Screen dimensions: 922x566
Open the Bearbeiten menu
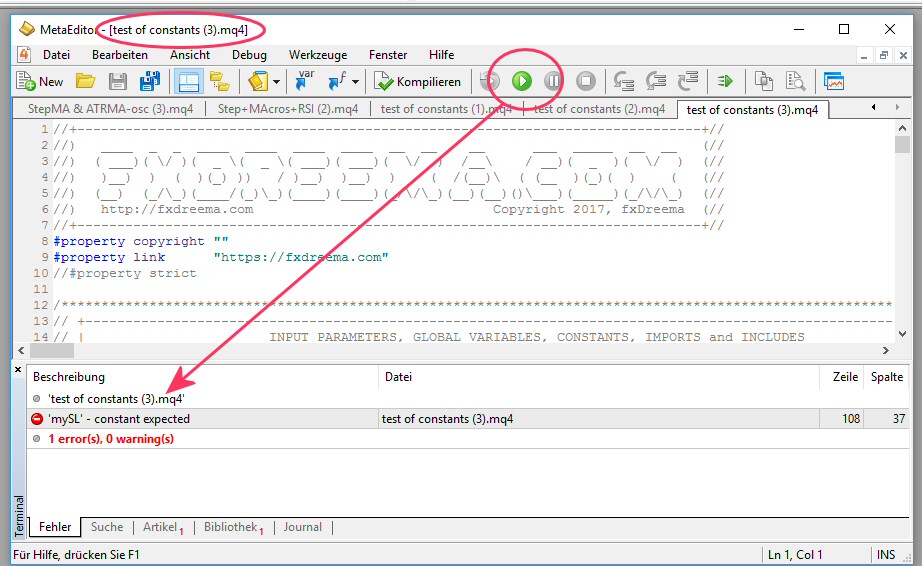(x=120, y=55)
